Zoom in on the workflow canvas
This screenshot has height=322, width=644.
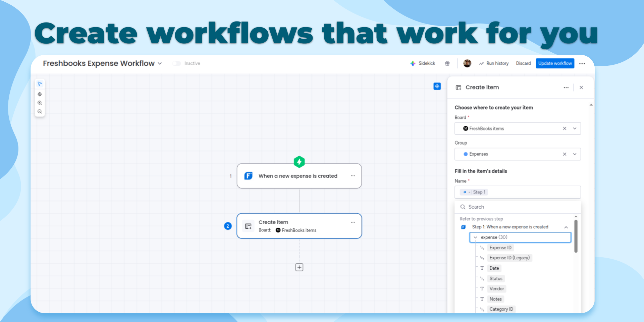point(40,103)
